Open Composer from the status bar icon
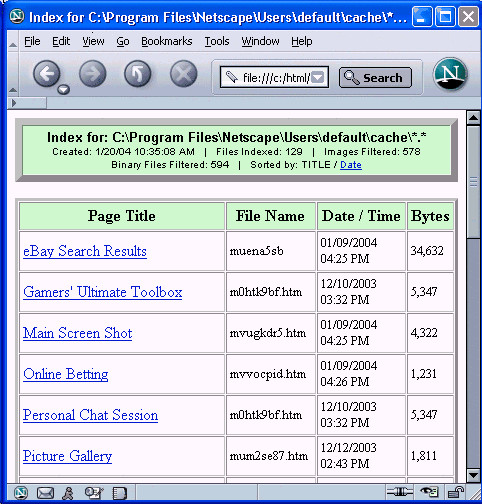Screen dimensions: 482x504 pos(94,493)
